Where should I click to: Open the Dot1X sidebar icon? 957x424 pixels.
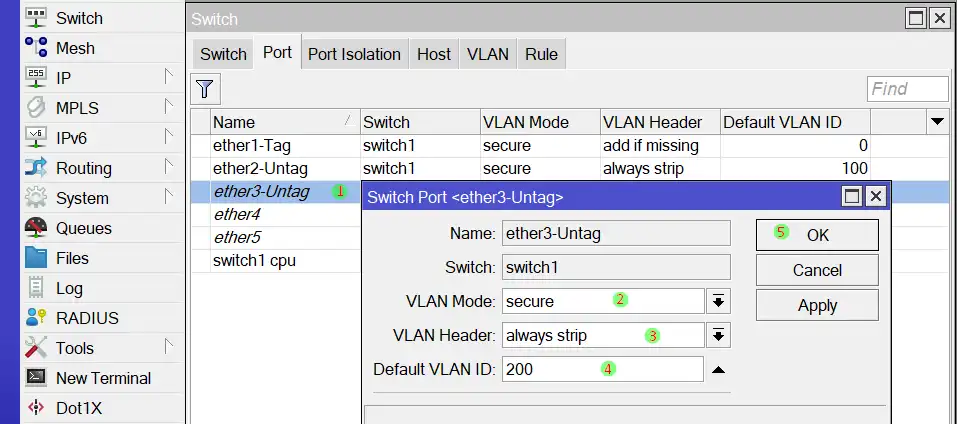[36, 408]
